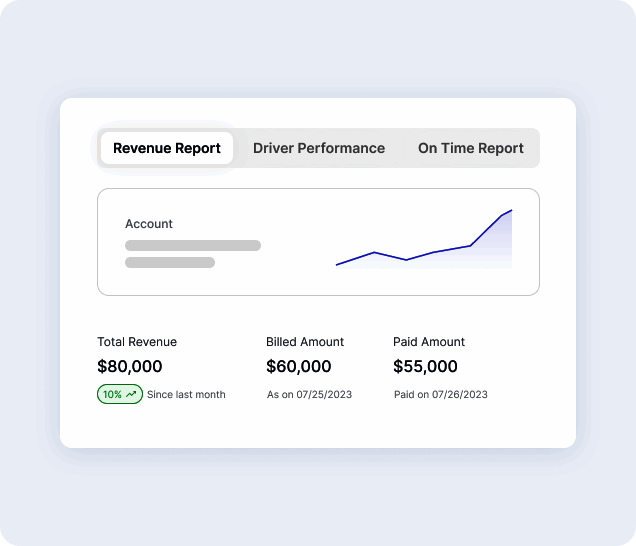Select the Paid Amount label
636x546 pixels.
coord(429,342)
